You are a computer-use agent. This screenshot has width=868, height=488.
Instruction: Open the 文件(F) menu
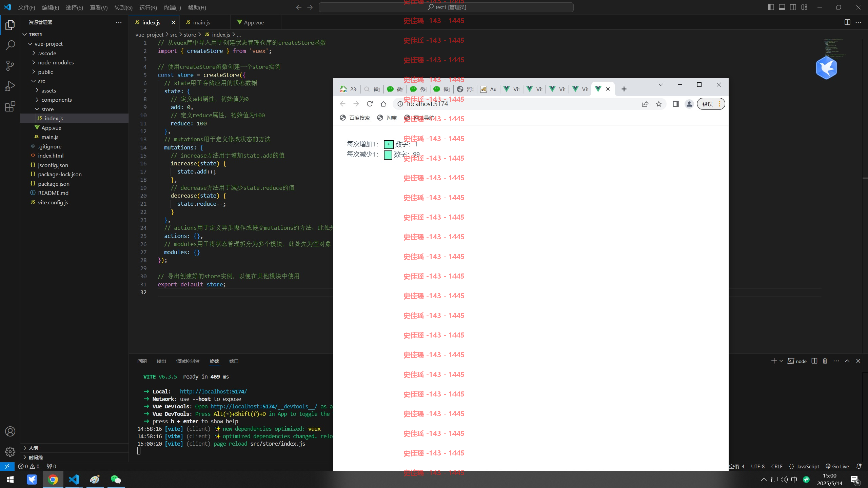pyautogui.click(x=26, y=7)
